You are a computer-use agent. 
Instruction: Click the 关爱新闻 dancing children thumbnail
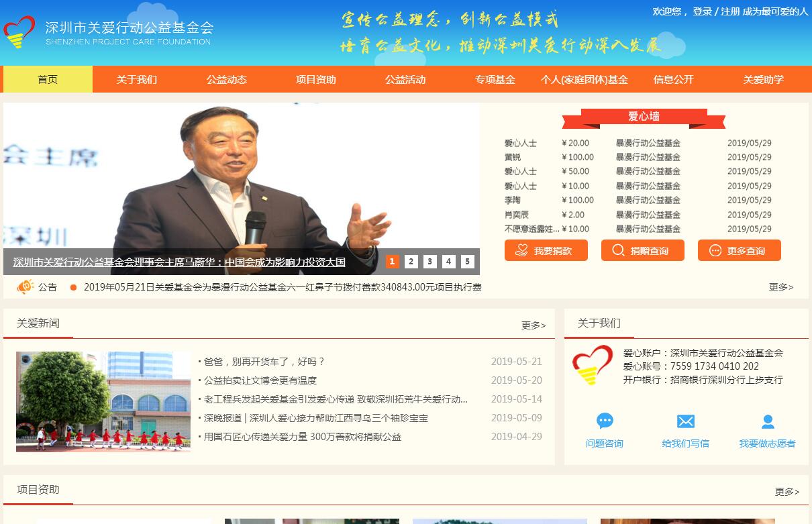pos(103,401)
